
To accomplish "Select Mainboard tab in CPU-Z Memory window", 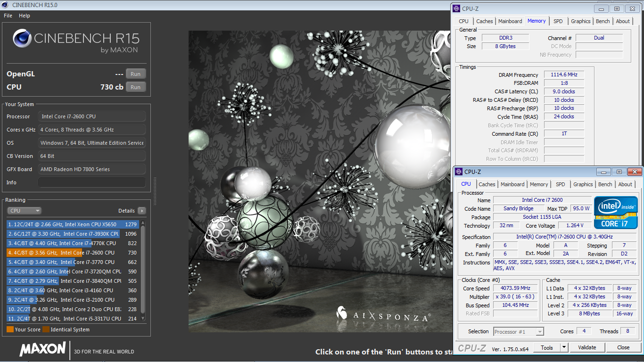I will 510,21.
